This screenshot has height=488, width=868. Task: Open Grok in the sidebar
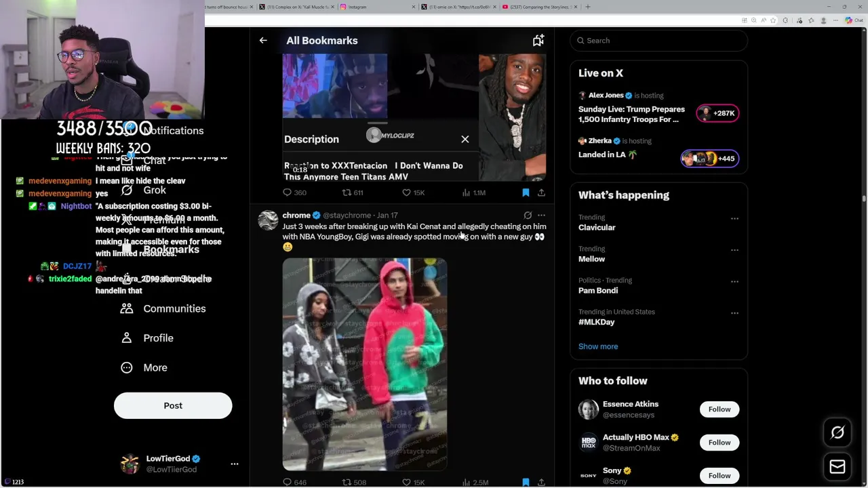(144, 190)
